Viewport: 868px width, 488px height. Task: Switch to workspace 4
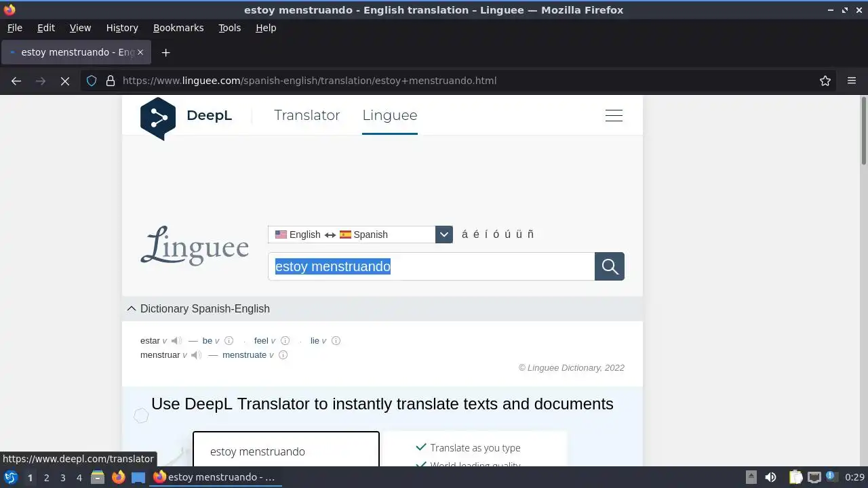coord(79,477)
